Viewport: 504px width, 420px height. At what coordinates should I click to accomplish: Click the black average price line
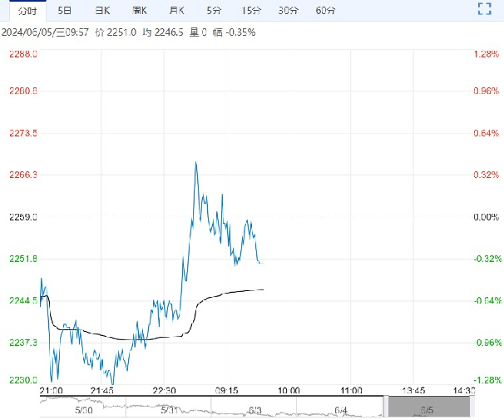coord(233,291)
